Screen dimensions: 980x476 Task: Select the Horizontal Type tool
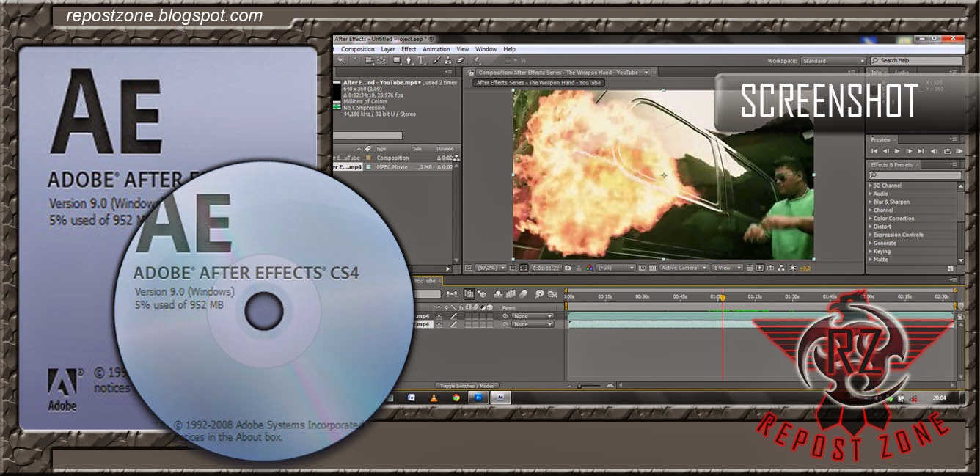point(421,60)
